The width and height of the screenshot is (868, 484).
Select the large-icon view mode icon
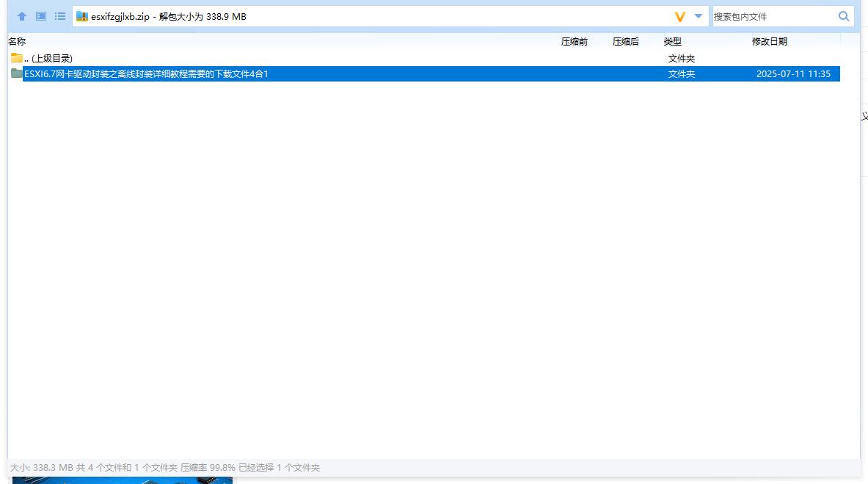pyautogui.click(x=40, y=15)
